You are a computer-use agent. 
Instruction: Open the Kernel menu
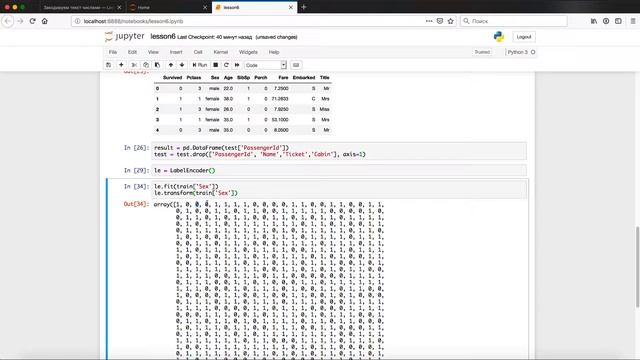pyautogui.click(x=220, y=52)
